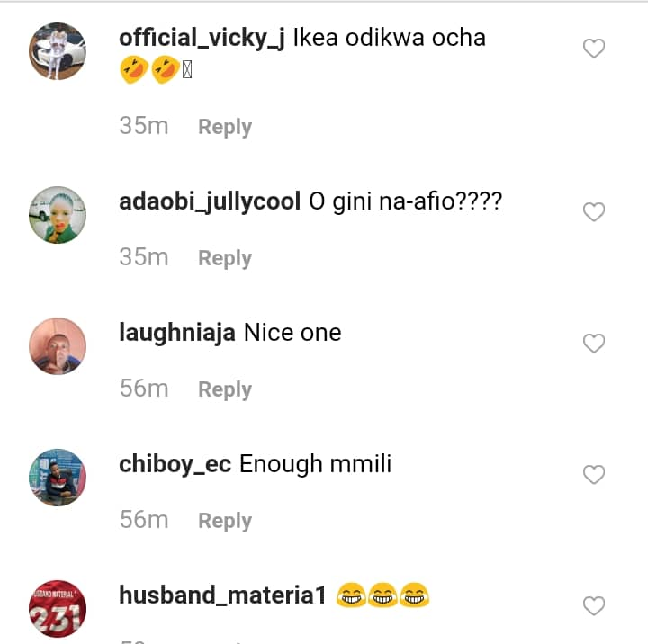Tap chiboy_ec's profile picture
The width and height of the screenshot is (648, 644).
click(58, 478)
